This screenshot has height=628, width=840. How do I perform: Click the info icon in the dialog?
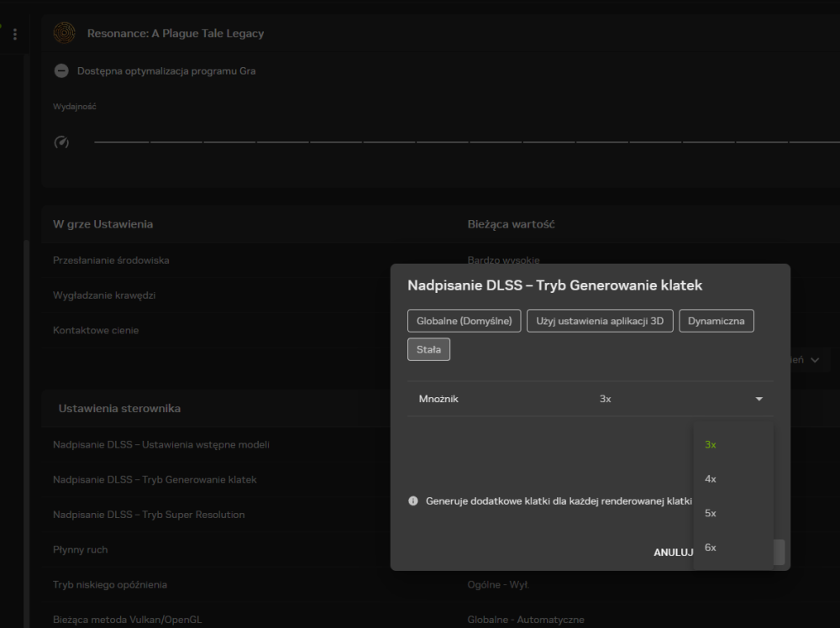[x=413, y=501]
